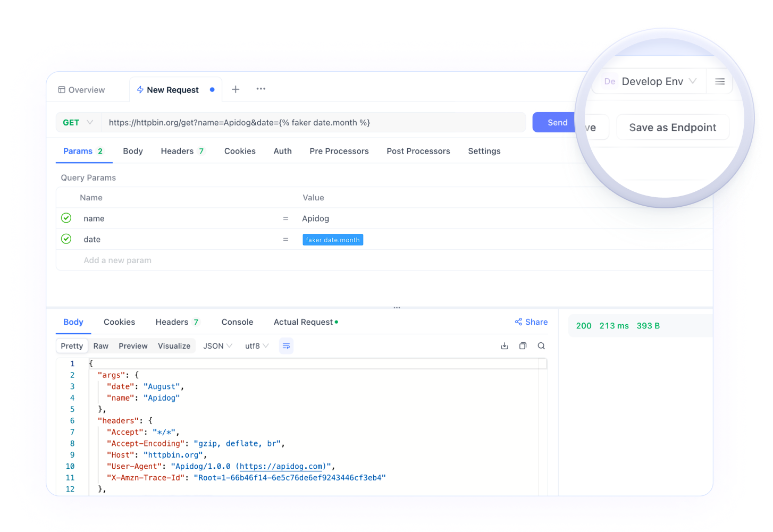Image resolution: width=773 pixels, height=532 pixels.
Task: Copy the response to clipboard
Action: tap(523, 345)
